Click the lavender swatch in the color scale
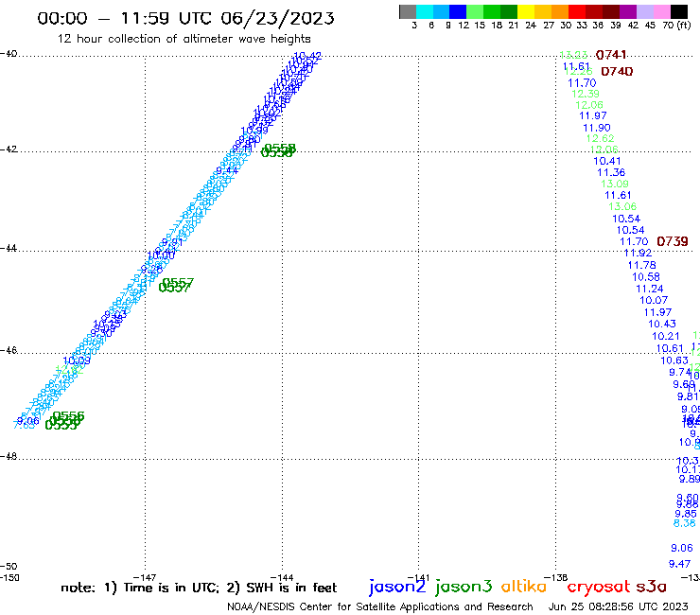The height and width of the screenshot is (615, 700). point(644,11)
